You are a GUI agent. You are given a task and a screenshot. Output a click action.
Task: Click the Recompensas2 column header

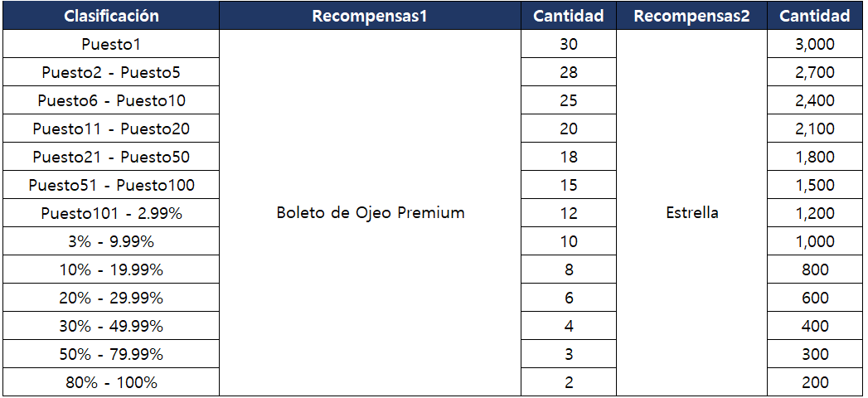pyautogui.click(x=692, y=16)
